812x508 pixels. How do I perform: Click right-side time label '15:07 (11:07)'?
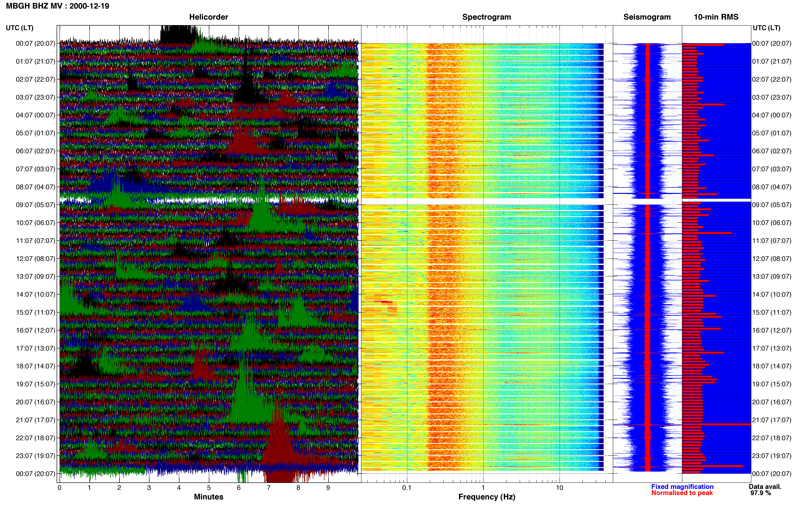click(x=772, y=313)
